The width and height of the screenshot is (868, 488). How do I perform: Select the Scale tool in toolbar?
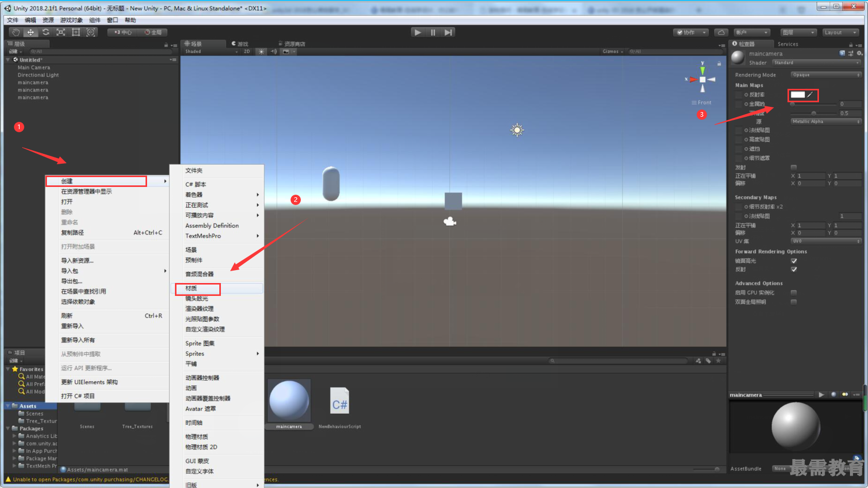click(x=61, y=32)
